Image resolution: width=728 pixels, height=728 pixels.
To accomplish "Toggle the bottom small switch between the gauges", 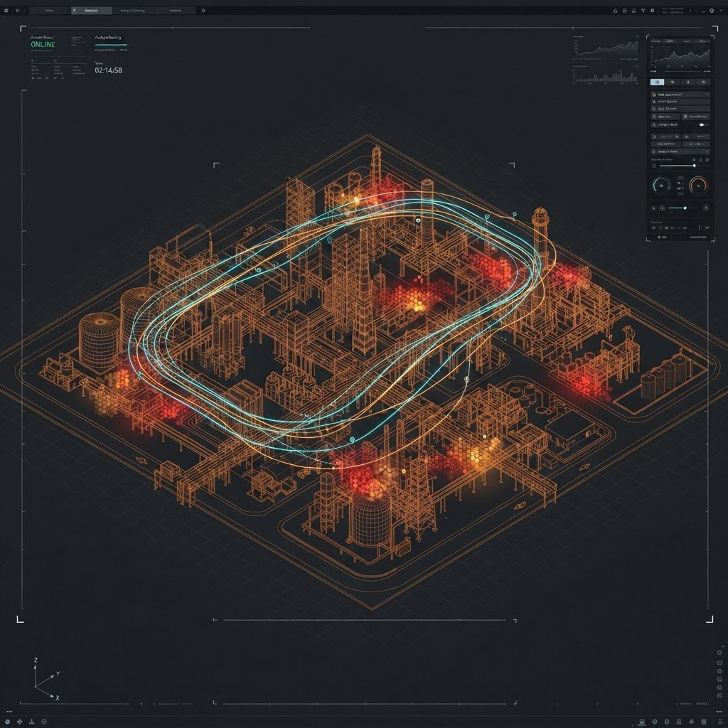I will pyautogui.click(x=680, y=194).
